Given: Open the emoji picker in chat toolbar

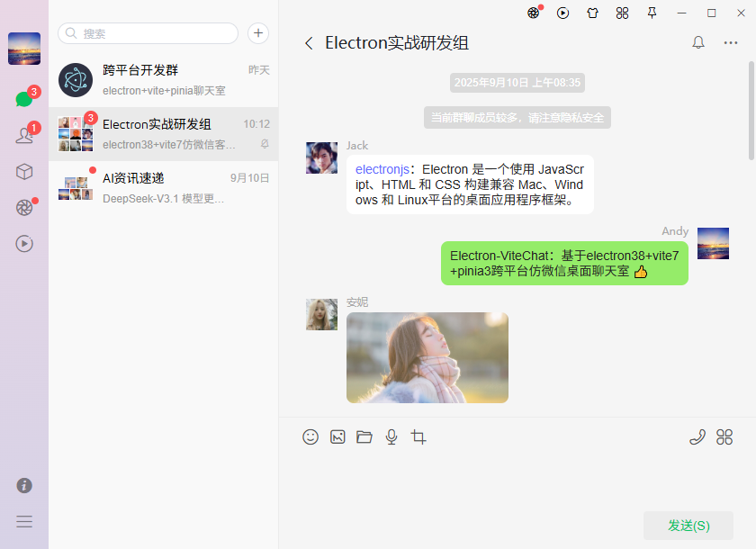Looking at the screenshot, I should coord(310,436).
